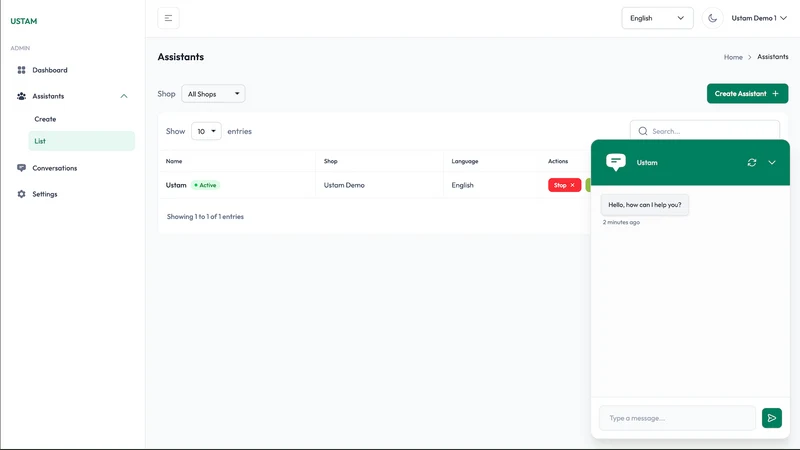Open Settings in the sidebar
Screen dimensions: 800x450
44,194
